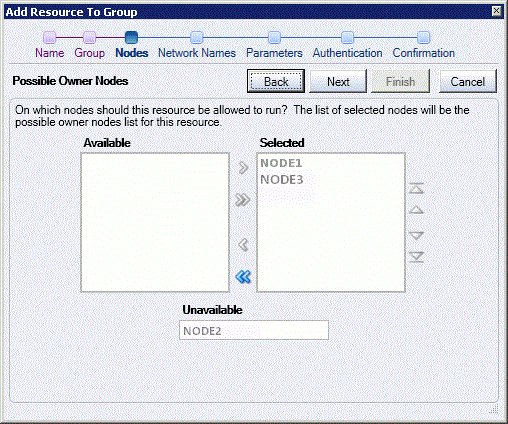Image resolution: width=508 pixels, height=424 pixels.
Task: Jump to the Network Names step label
Action: pos(197,53)
